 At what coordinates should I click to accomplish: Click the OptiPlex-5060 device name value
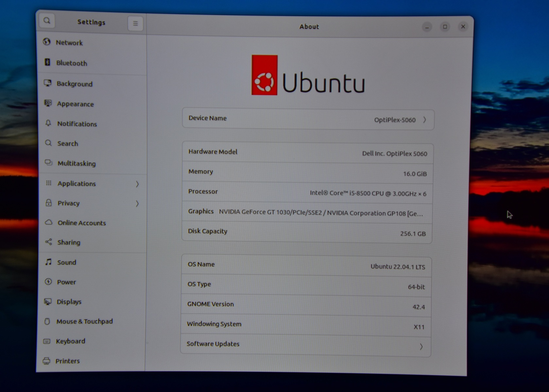tap(395, 120)
